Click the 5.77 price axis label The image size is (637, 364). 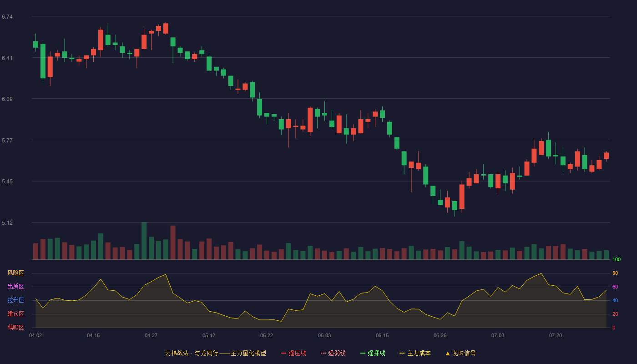click(x=7, y=141)
